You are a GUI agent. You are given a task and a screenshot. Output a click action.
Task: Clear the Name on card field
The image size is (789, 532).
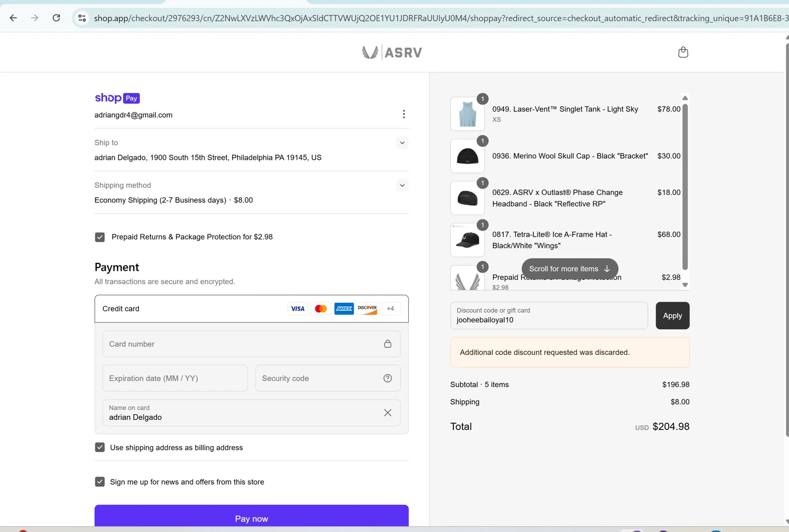coord(388,413)
